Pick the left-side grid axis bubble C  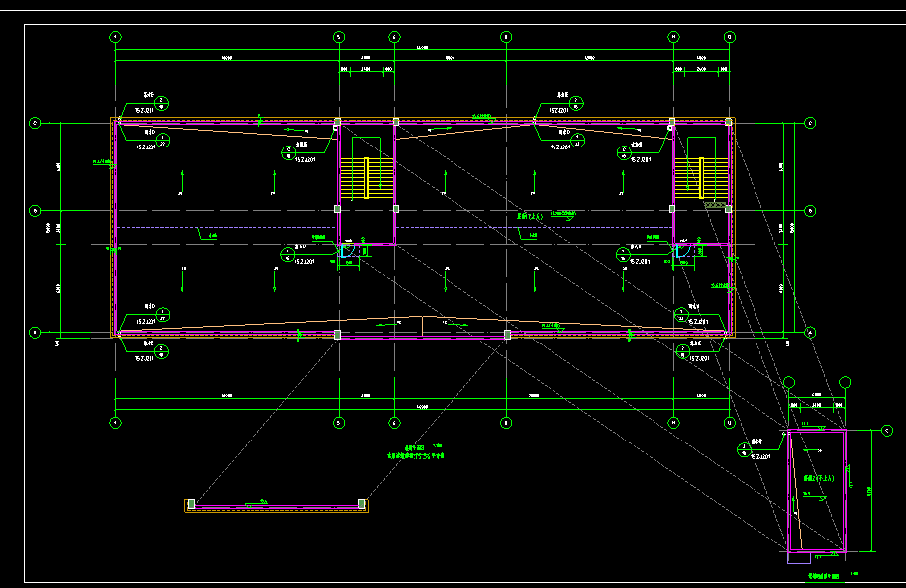coord(35,123)
